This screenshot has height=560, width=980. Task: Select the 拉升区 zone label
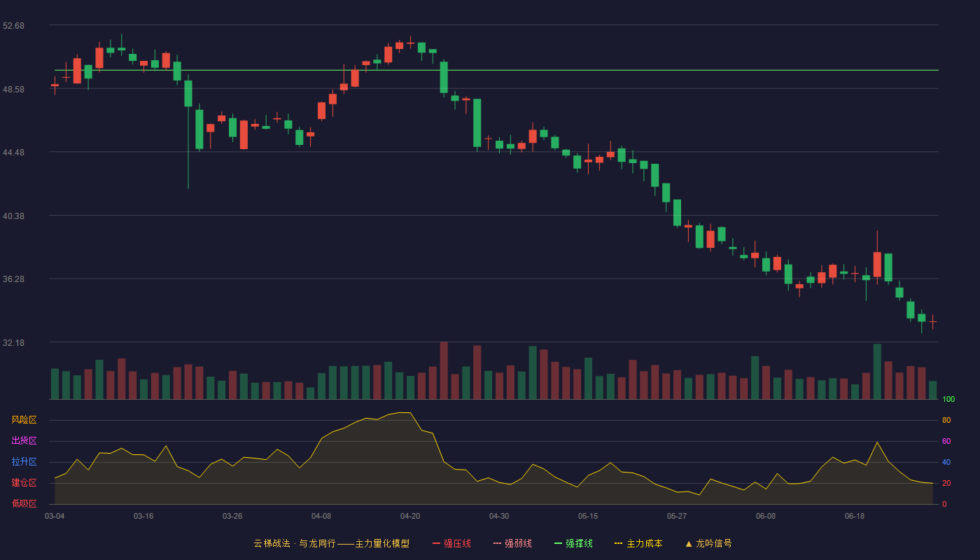(24, 462)
